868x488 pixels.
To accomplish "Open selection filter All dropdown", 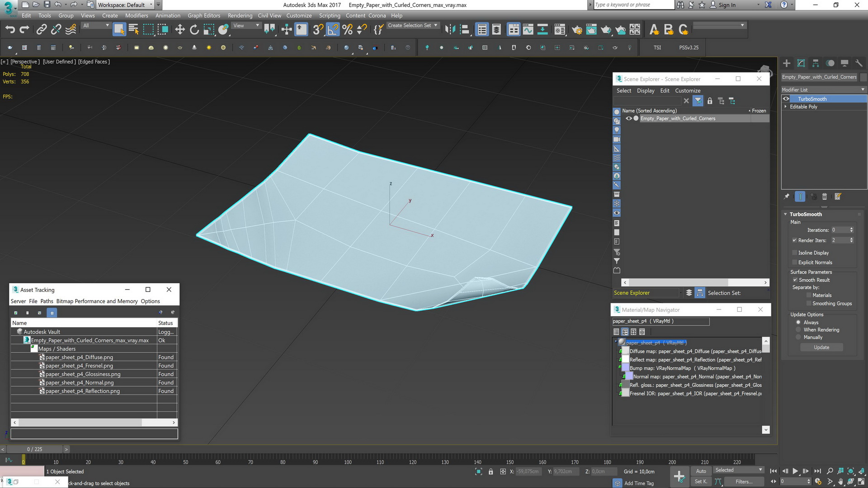I will click(x=96, y=26).
